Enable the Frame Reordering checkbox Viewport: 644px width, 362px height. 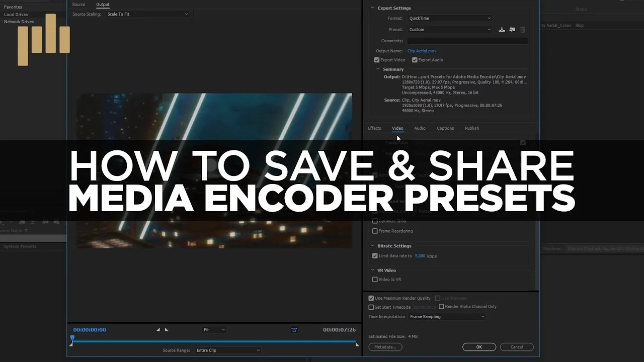[x=375, y=231]
